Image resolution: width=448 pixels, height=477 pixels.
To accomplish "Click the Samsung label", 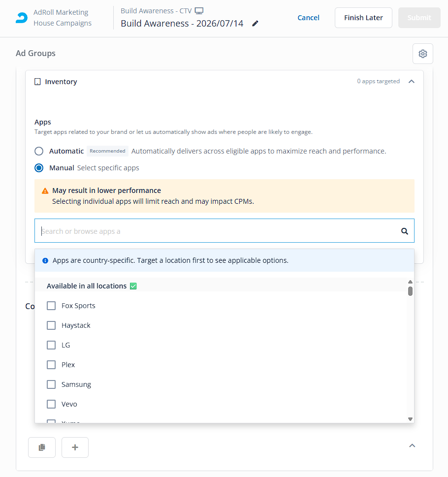I will pos(76,384).
